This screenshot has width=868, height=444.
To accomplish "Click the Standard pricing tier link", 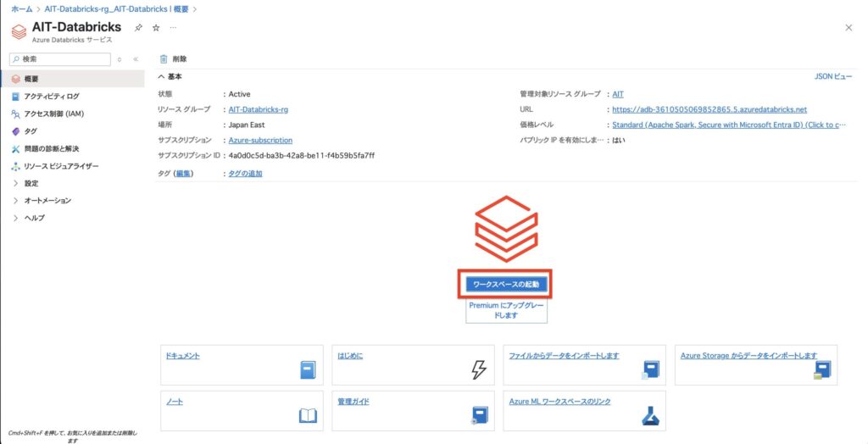I will click(x=729, y=125).
